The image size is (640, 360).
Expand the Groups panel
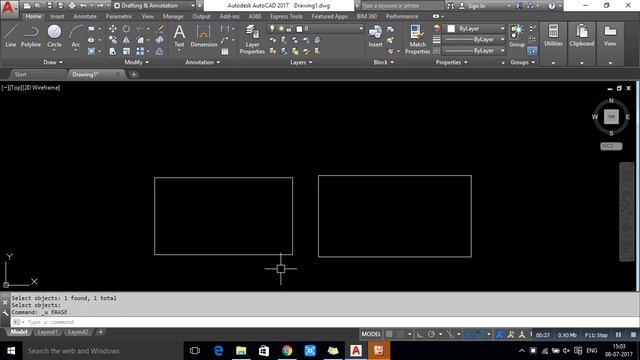(522, 62)
